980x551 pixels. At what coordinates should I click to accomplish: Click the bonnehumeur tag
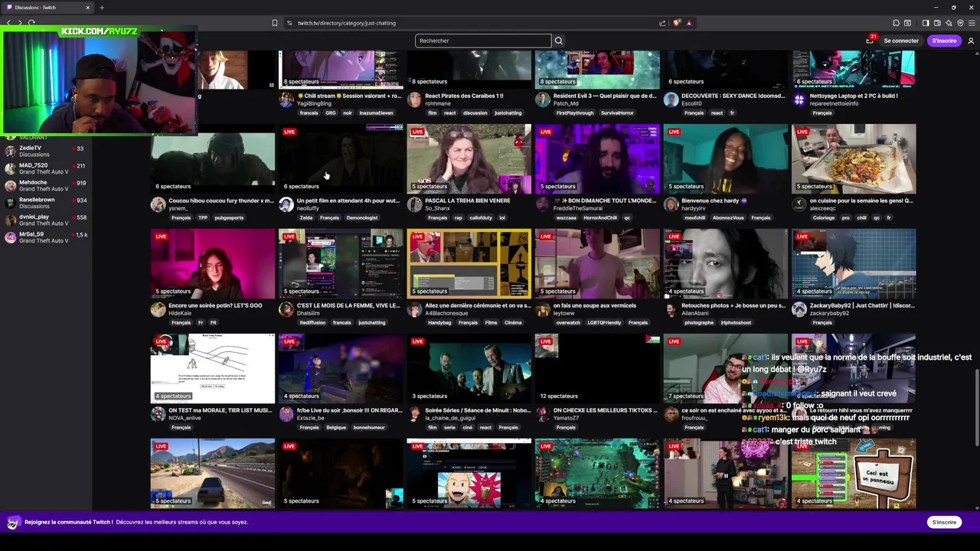369,427
